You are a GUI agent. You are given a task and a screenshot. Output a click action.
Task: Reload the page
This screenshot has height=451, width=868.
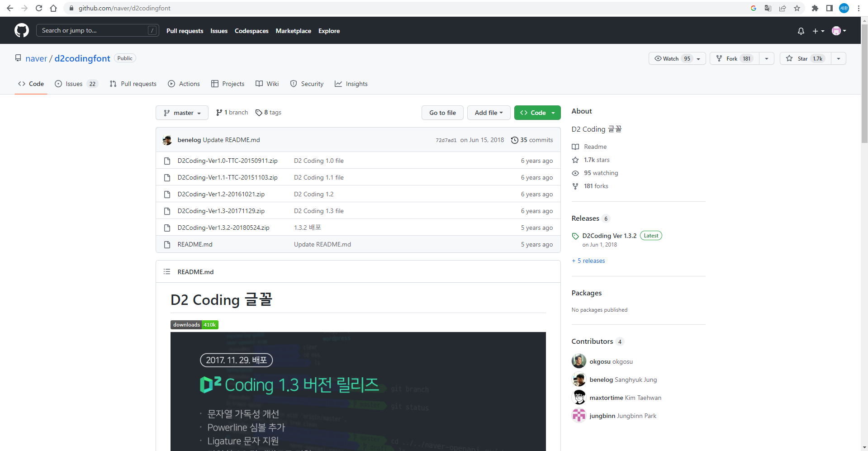coord(39,8)
